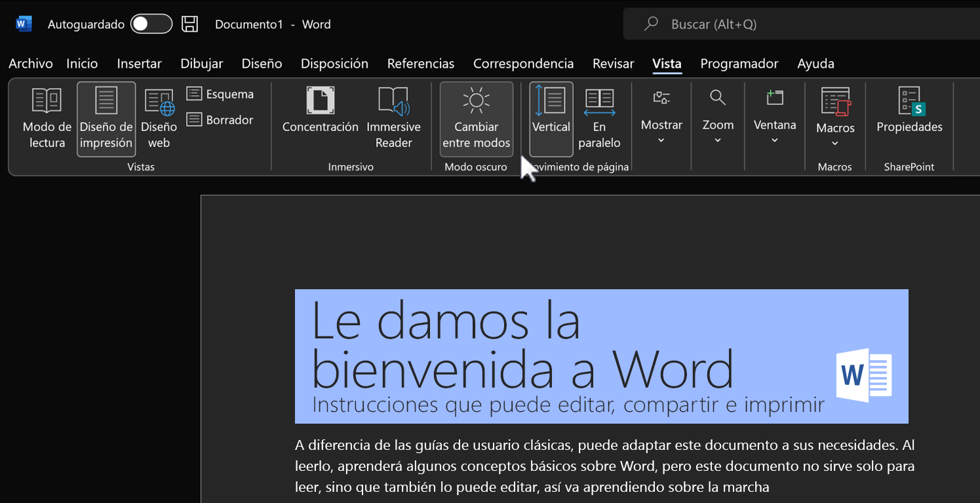The height and width of the screenshot is (503, 980).
Task: Switch to Modo de lectura view
Action: [x=47, y=119]
